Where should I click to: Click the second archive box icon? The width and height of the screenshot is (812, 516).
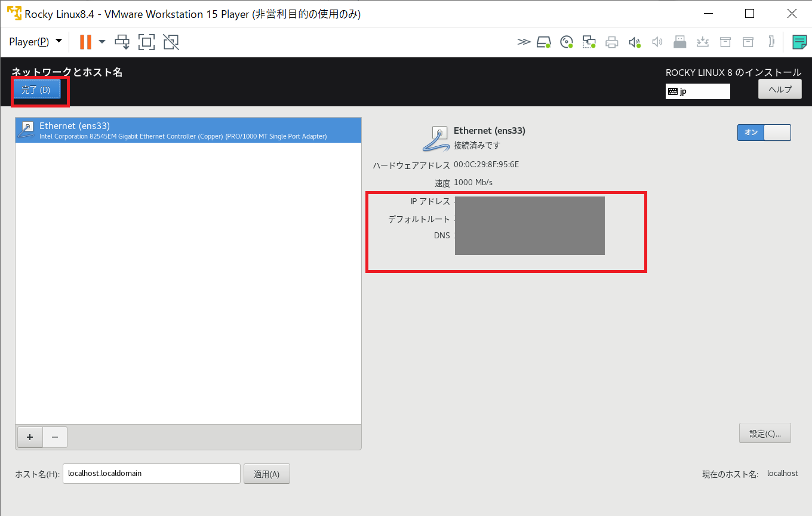[x=748, y=42]
